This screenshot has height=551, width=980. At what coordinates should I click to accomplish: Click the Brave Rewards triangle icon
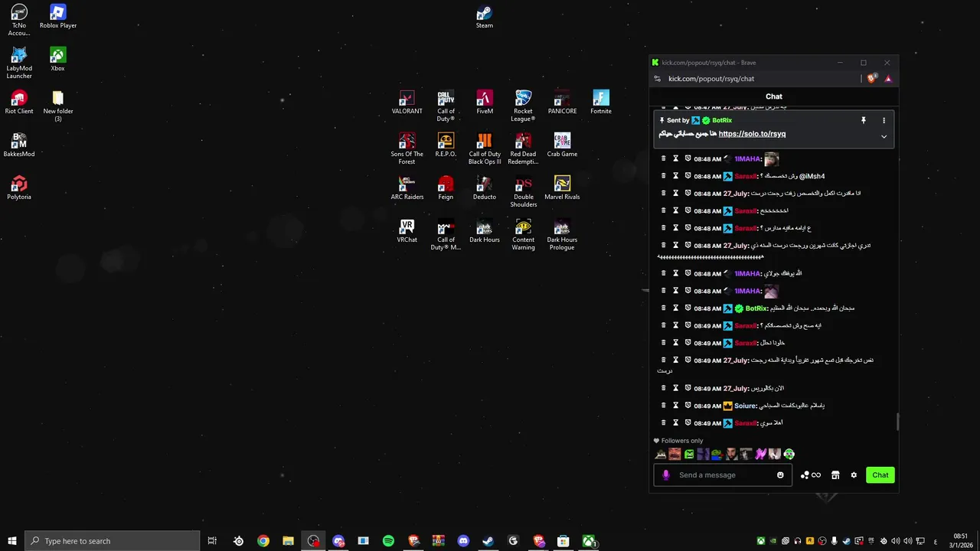point(888,78)
